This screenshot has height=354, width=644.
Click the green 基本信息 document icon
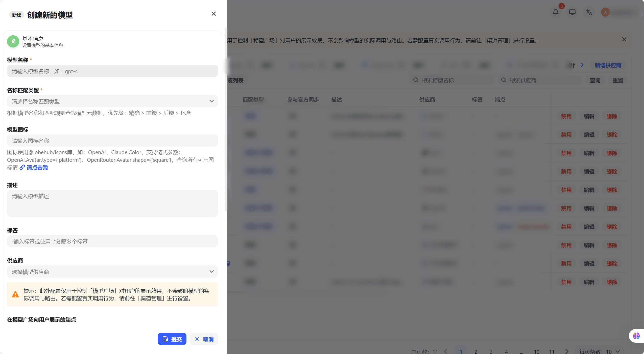13,41
